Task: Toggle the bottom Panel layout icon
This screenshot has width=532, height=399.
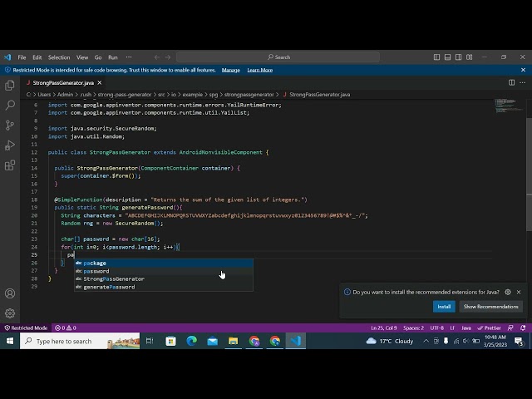Action: point(447,57)
